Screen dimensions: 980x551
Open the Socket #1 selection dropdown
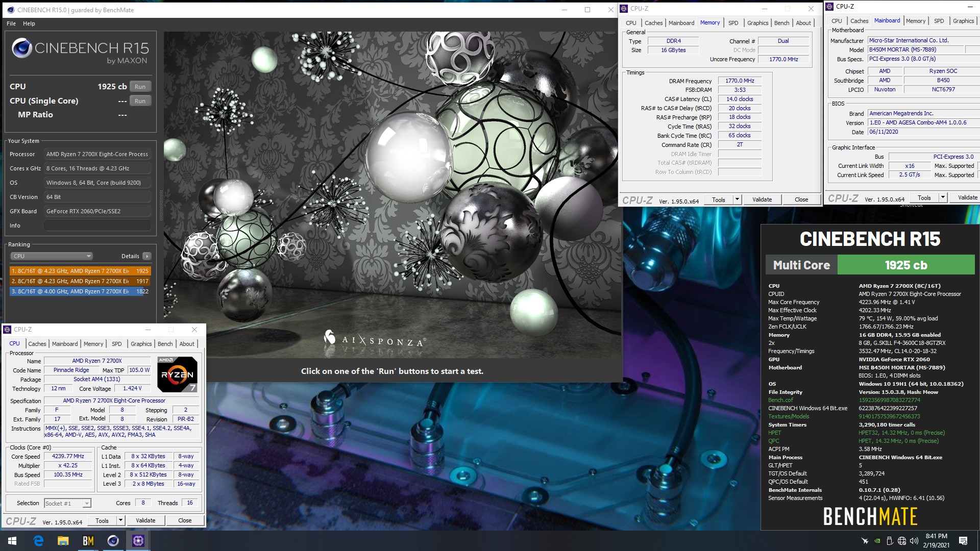coord(68,504)
